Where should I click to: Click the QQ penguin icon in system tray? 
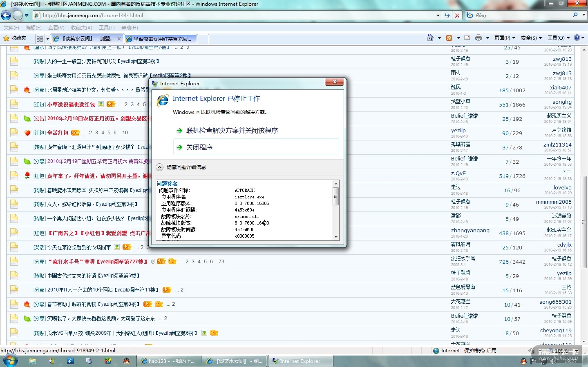pos(523,361)
